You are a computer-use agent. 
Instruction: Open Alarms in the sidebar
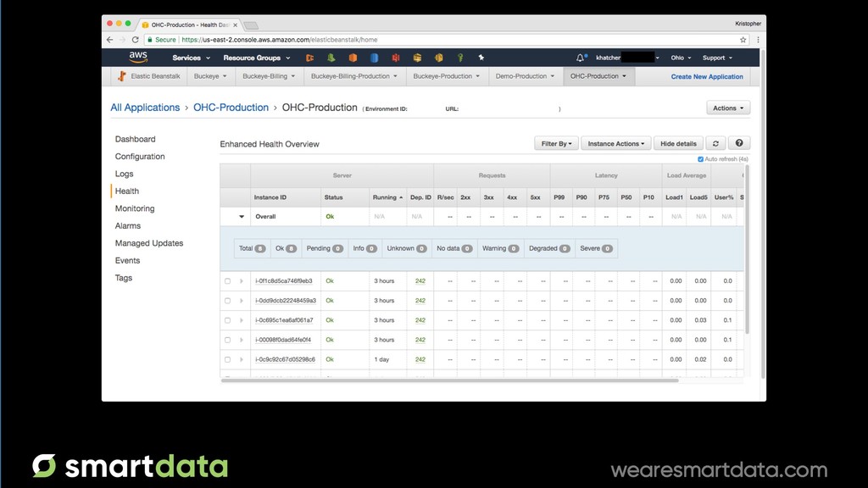pos(128,225)
